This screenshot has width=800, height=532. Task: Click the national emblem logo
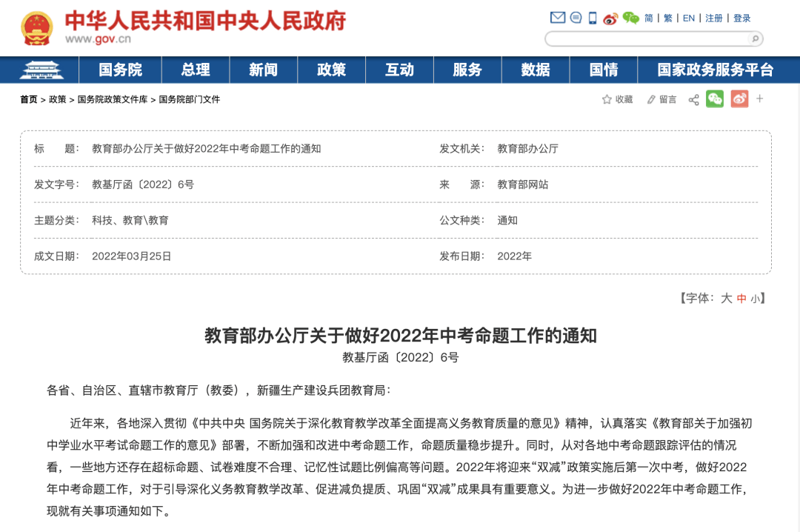[37, 28]
